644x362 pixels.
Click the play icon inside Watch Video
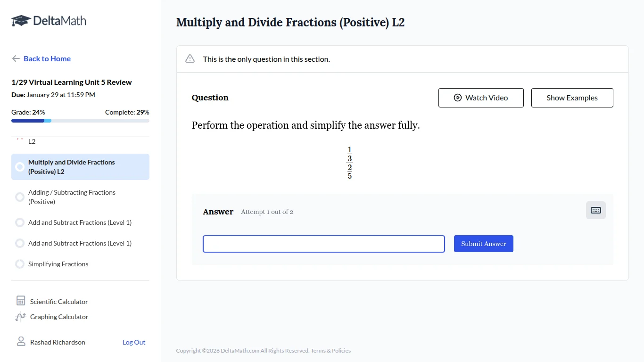click(457, 98)
